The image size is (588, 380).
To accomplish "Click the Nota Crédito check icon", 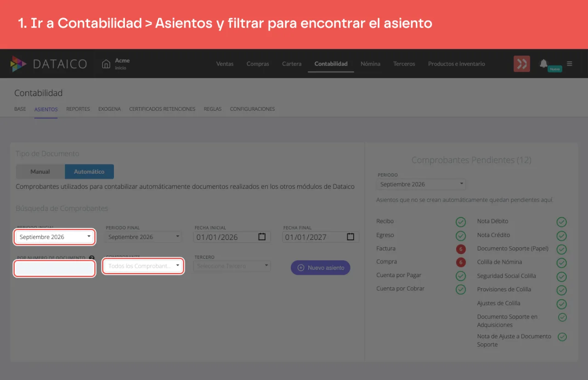I will point(561,236).
